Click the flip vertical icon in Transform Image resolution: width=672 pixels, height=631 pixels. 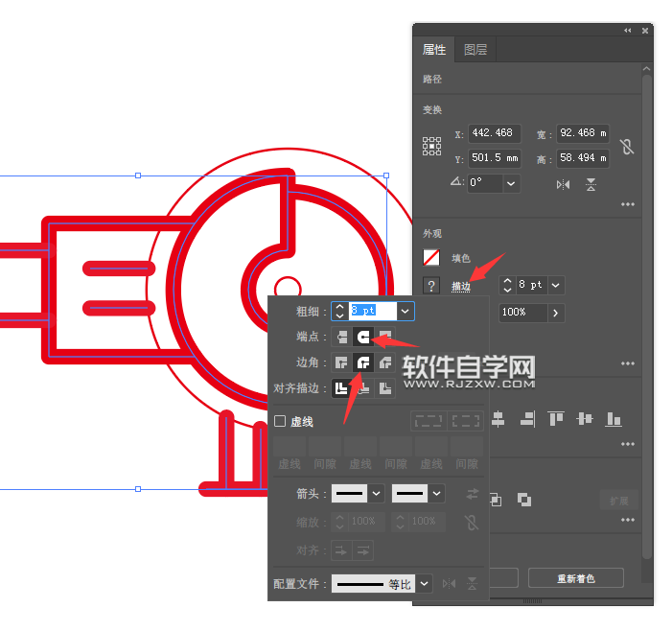(x=591, y=185)
